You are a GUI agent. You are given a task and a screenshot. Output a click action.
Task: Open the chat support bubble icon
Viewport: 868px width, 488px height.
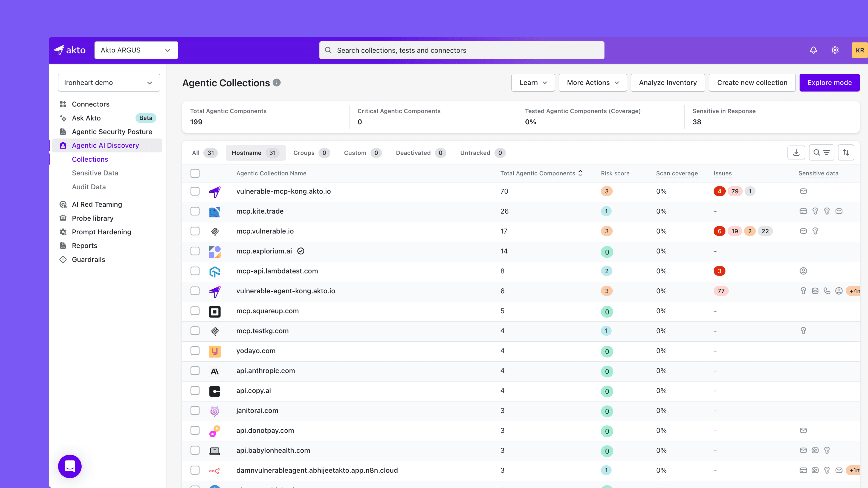point(70,466)
